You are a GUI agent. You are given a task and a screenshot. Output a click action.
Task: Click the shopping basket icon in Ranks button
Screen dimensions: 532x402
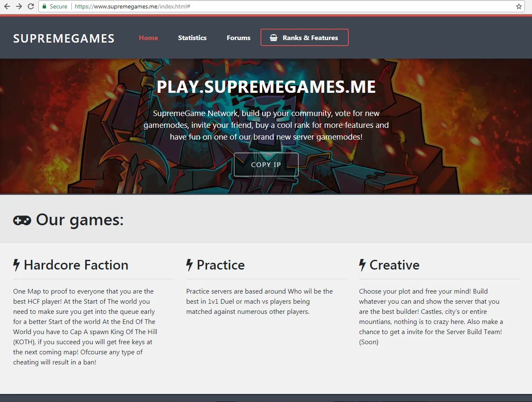point(274,38)
